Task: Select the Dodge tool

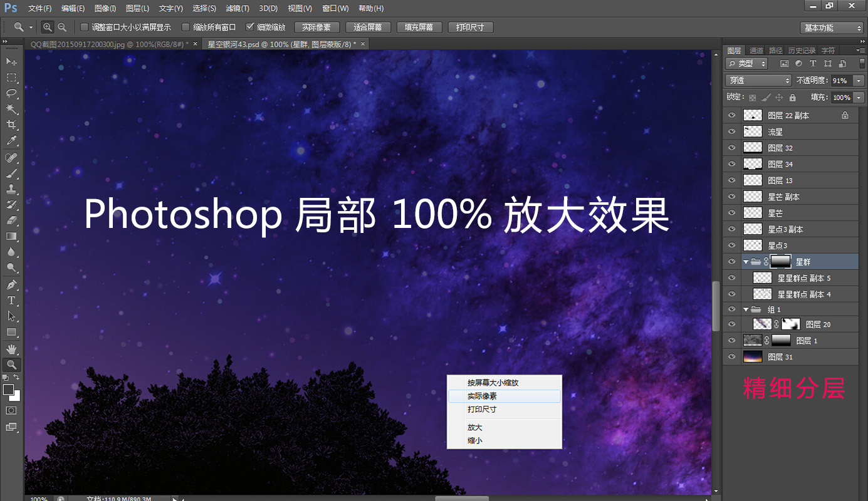Action: pyautogui.click(x=11, y=267)
